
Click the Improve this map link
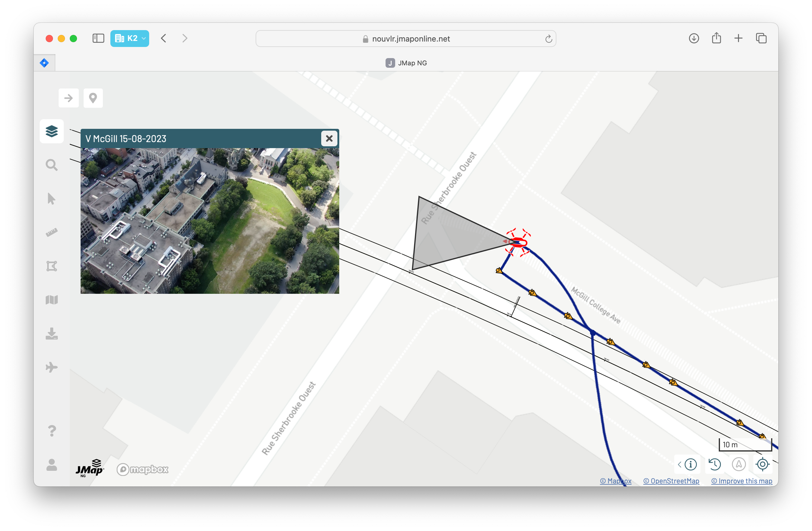(741, 481)
